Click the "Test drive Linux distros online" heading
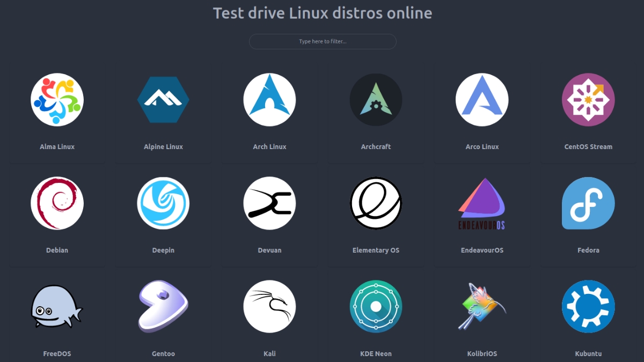 (x=323, y=13)
